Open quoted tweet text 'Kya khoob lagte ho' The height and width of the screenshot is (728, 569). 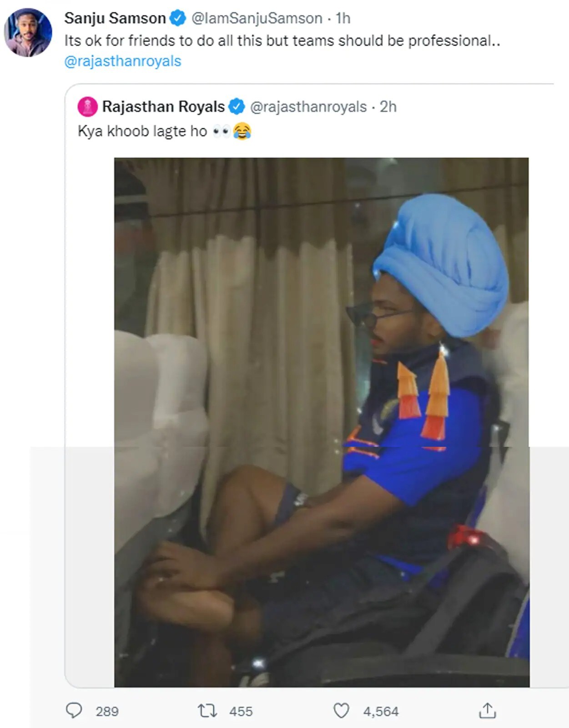[x=142, y=131]
